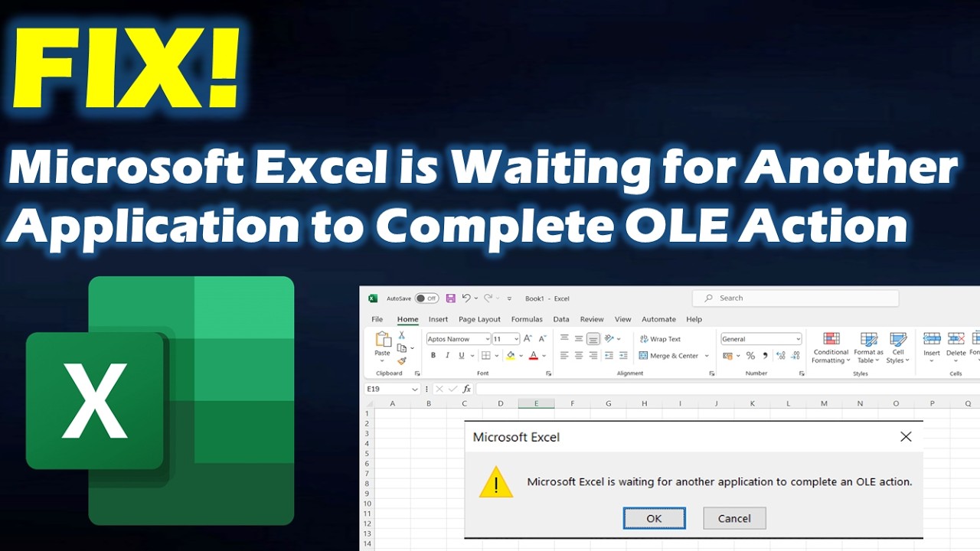Select Middle Align icon
Screen dimensions: 980x551
579,338
